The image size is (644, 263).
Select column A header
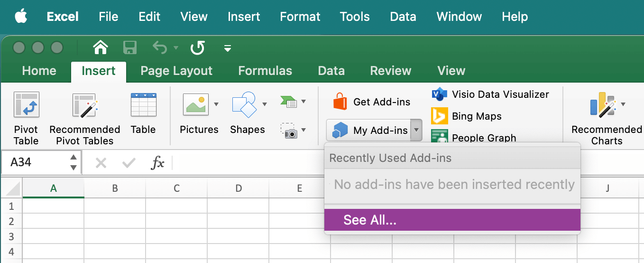tap(54, 188)
